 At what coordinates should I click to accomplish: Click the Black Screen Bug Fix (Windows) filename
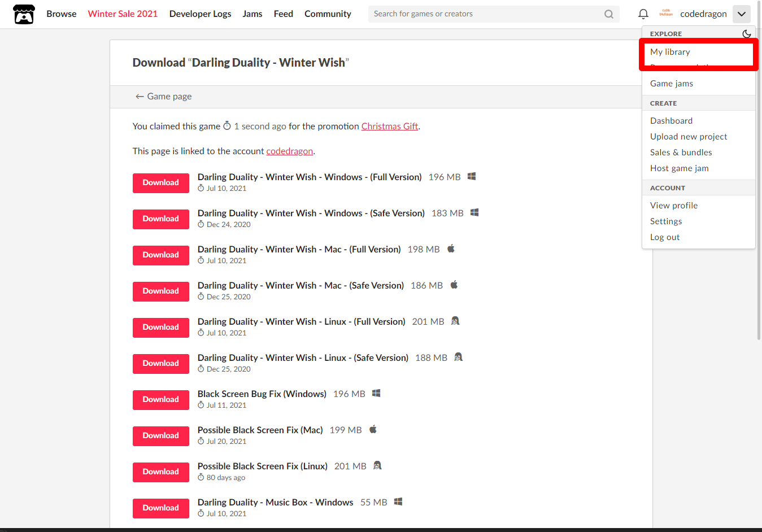262,394
